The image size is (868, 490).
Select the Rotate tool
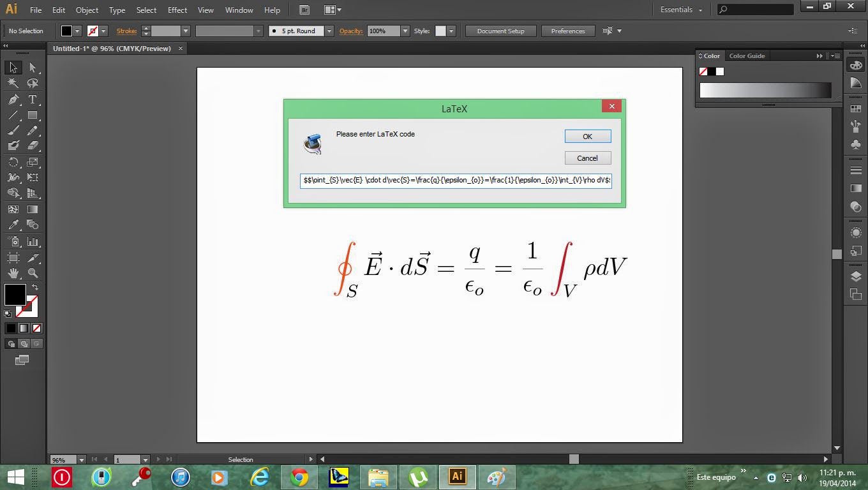[13, 162]
